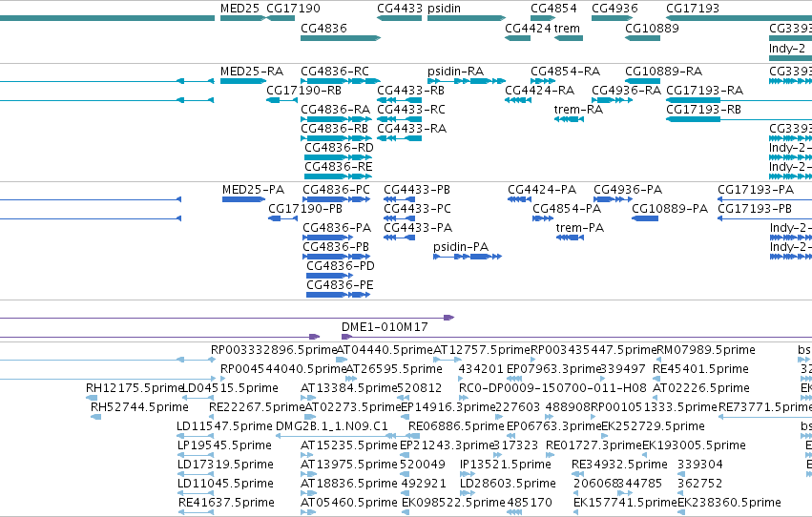Click protein CG4836-PE
This screenshot has height=517, width=812.
[x=340, y=285]
